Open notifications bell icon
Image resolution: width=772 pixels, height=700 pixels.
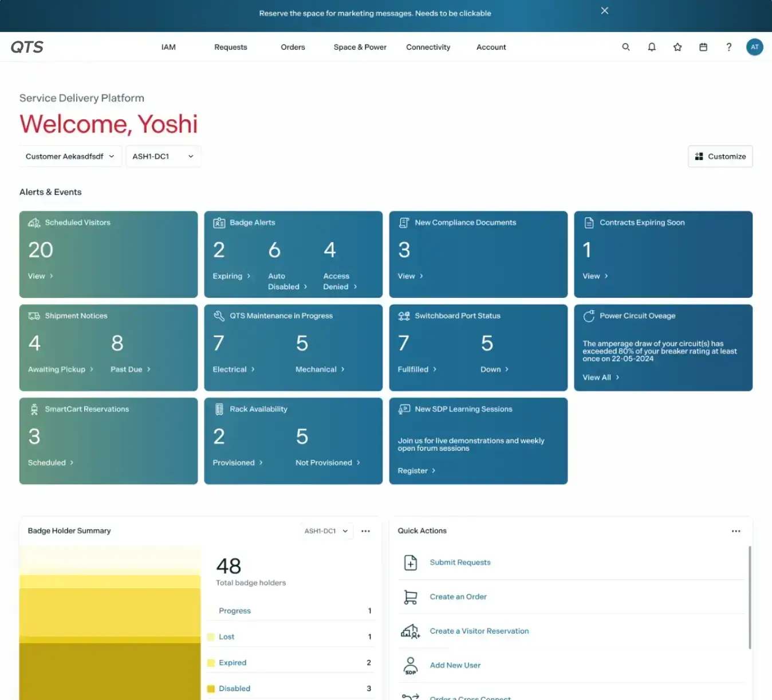[652, 47]
